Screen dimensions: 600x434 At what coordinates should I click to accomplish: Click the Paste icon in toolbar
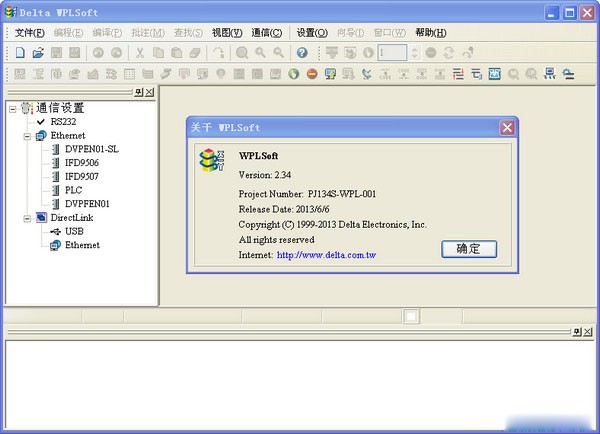pos(176,52)
